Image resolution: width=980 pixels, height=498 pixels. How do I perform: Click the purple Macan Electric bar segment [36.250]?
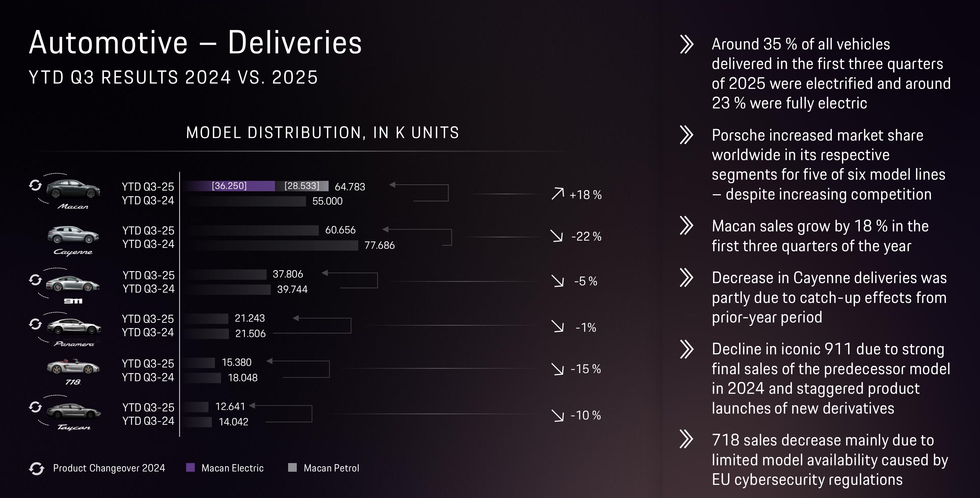pos(229,186)
